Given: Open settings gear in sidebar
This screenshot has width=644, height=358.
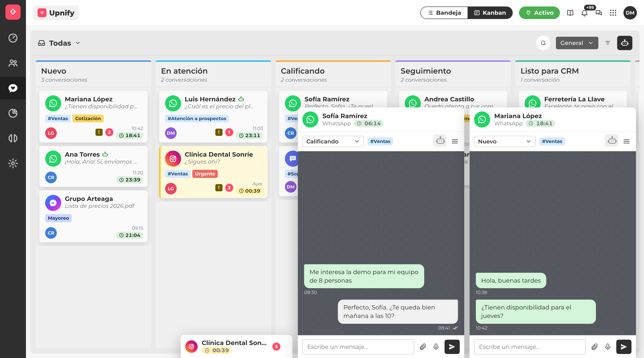Looking at the screenshot, I should click(13, 163).
